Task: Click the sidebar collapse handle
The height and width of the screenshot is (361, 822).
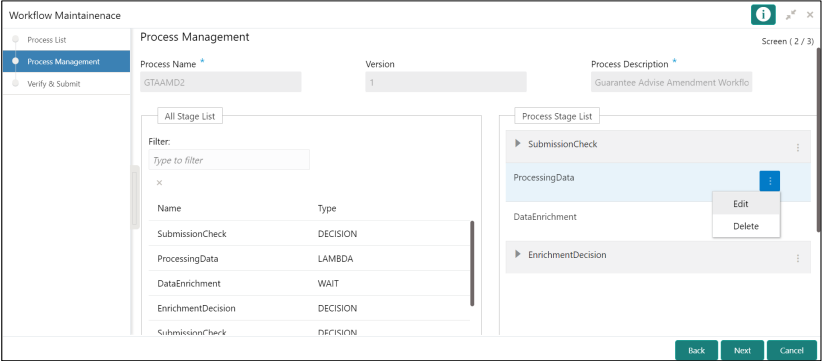Action: pyautogui.click(x=135, y=197)
